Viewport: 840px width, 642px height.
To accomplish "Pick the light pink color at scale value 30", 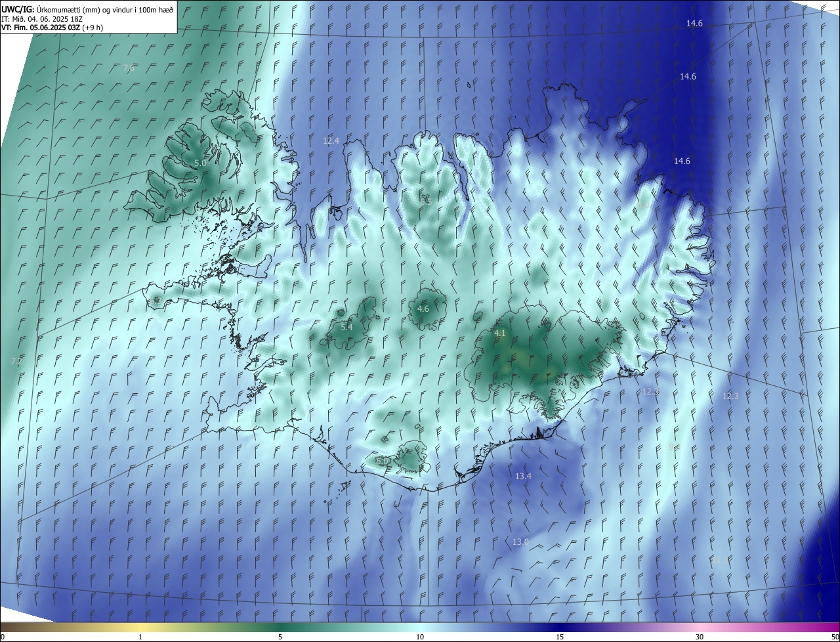I will tap(700, 627).
